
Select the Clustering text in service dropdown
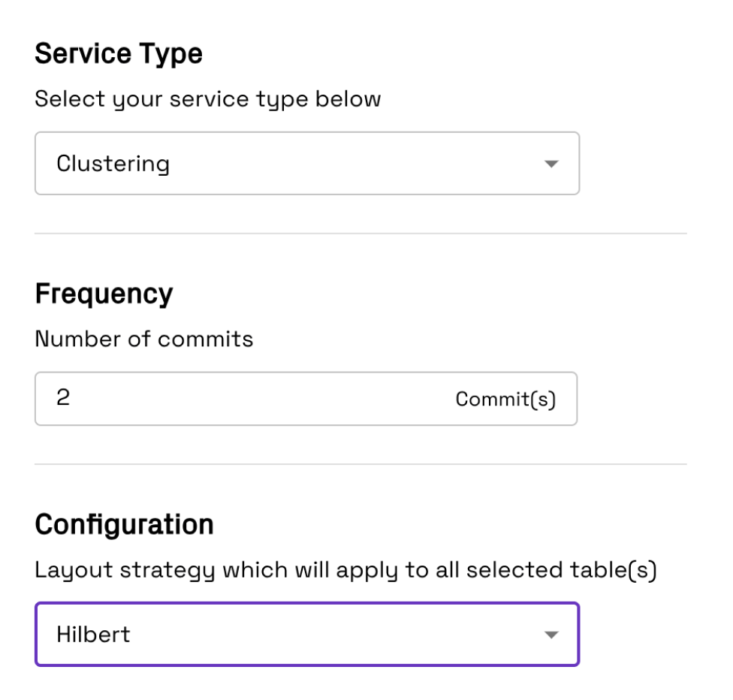click(x=113, y=164)
